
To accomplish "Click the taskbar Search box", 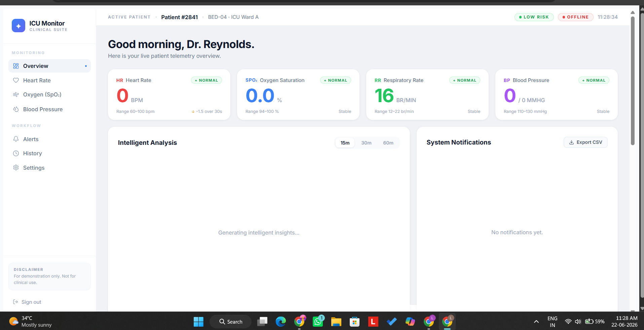I will [231, 322].
